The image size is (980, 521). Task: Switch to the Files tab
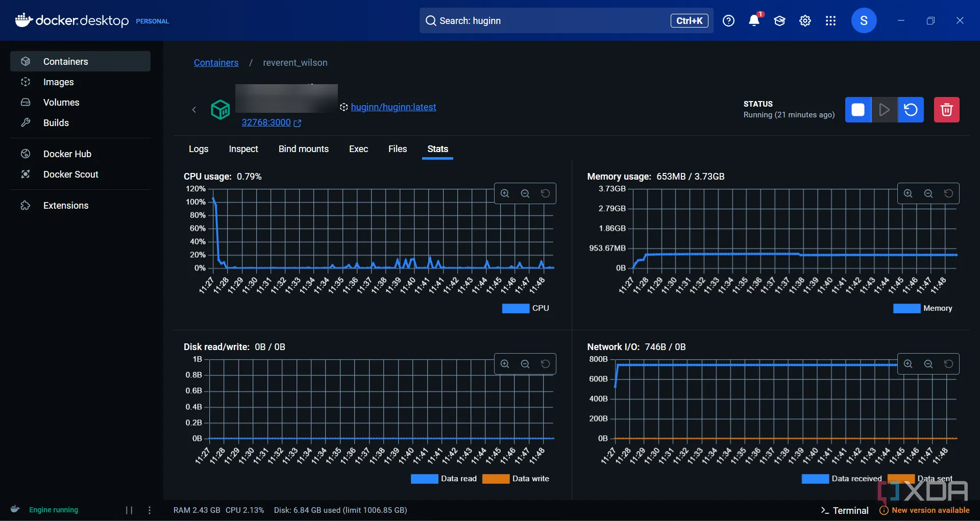click(398, 149)
